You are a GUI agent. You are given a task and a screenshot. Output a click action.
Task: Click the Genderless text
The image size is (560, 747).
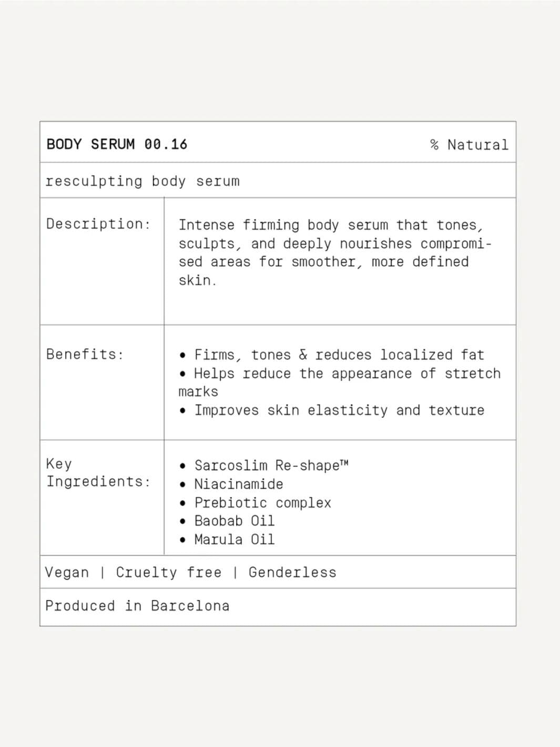[292, 572]
